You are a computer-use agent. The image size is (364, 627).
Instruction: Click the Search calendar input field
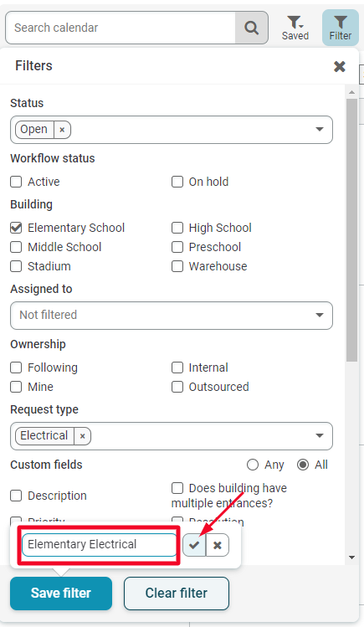tap(120, 28)
